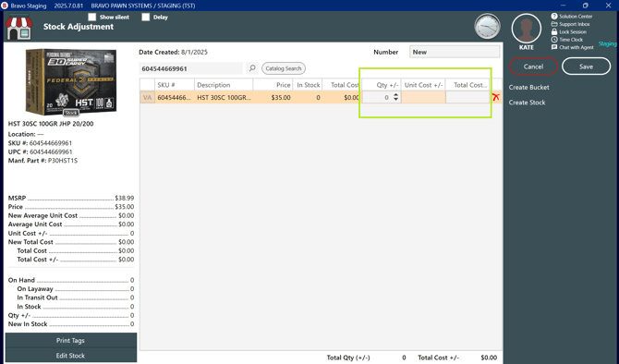This screenshot has width=619, height=364.
Task: Click the UPC # 604544669961 text
Action: (41, 152)
